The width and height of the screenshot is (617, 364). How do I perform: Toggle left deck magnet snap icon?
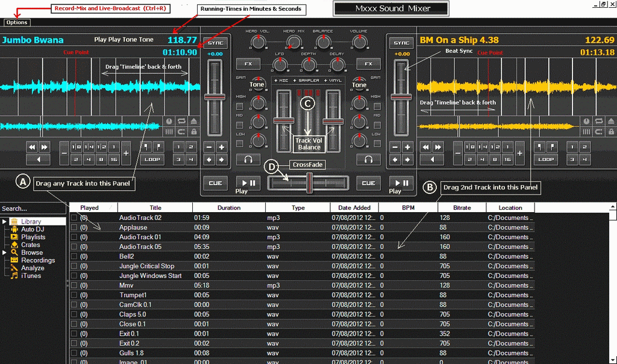(181, 132)
